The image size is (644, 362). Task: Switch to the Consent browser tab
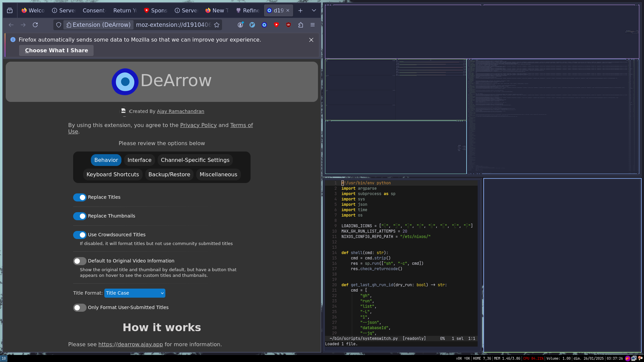point(94,10)
